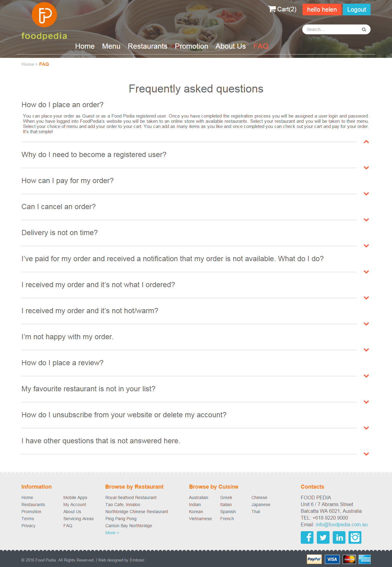The height and width of the screenshot is (567, 392).
Task: Click the Foodpedia logo
Action: click(x=44, y=21)
